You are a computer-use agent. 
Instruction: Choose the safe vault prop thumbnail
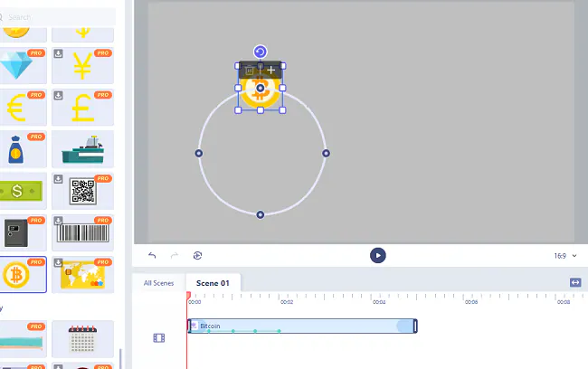tap(23, 232)
